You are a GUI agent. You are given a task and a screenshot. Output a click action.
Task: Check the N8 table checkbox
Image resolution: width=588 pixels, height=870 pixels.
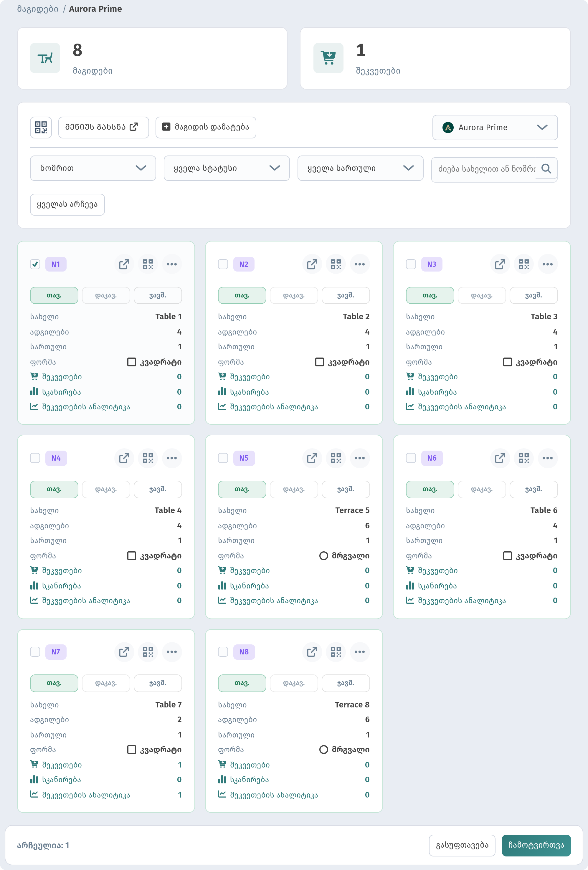point(223,652)
